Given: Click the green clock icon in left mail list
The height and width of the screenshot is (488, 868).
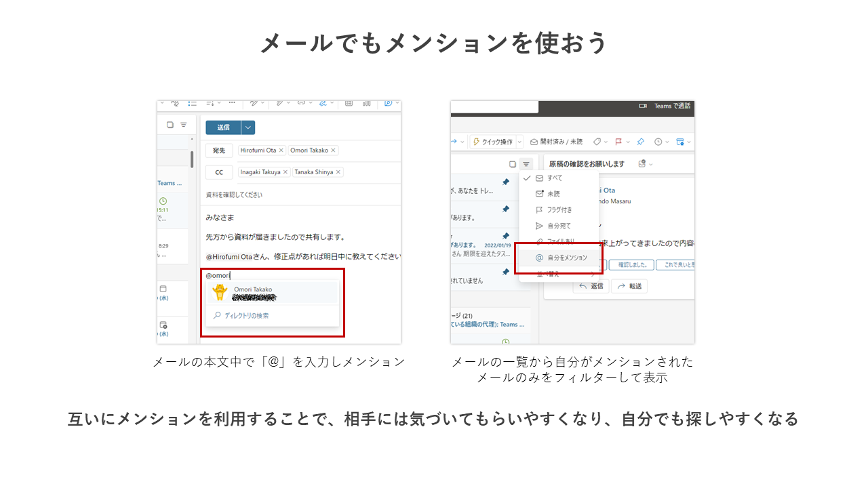Looking at the screenshot, I should click(x=163, y=201).
